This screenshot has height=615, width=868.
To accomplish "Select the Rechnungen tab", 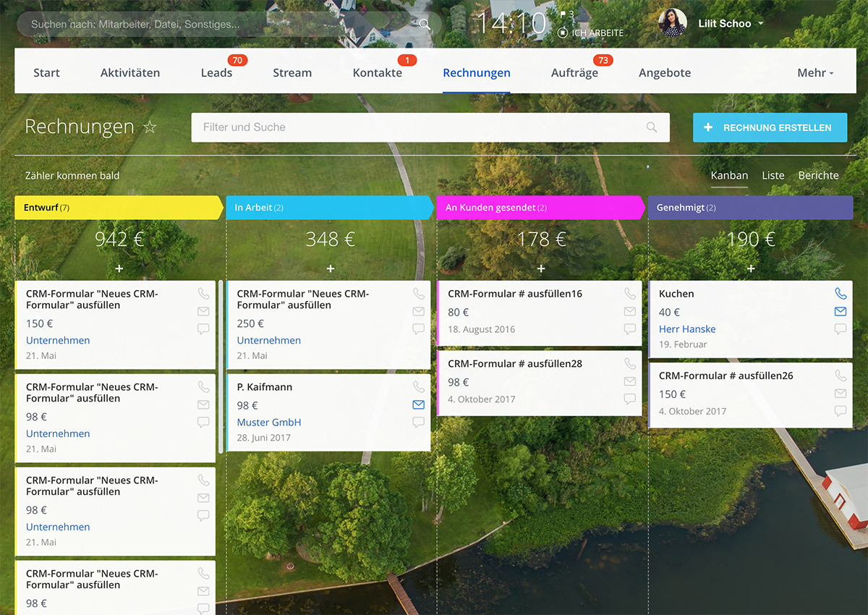I will click(x=477, y=72).
